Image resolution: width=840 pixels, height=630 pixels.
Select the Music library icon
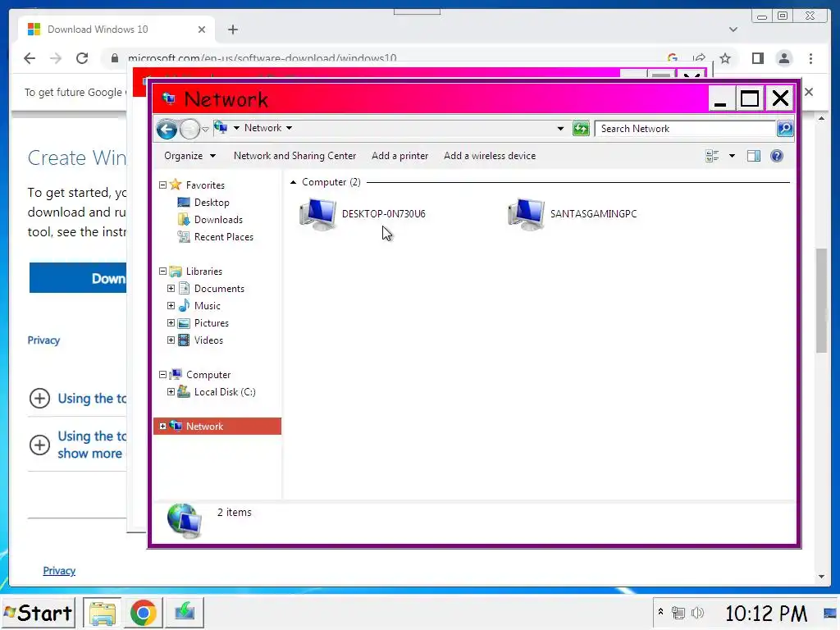(x=184, y=305)
